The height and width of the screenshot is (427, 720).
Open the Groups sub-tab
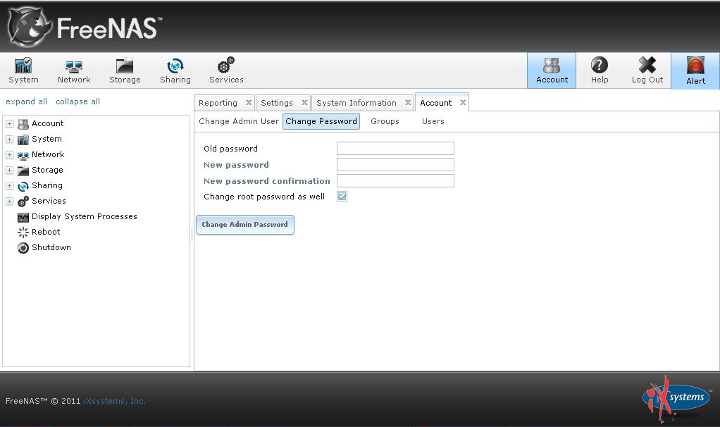385,121
